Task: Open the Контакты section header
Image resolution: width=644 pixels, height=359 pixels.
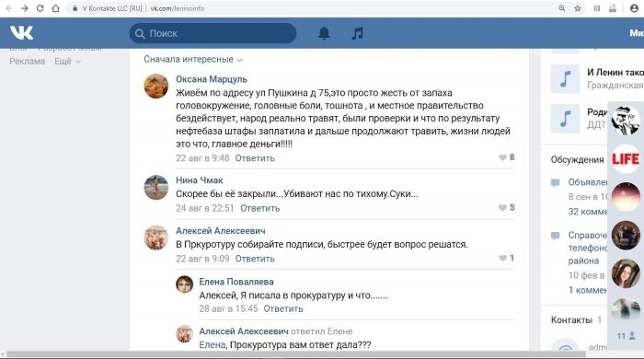Action: (x=571, y=319)
